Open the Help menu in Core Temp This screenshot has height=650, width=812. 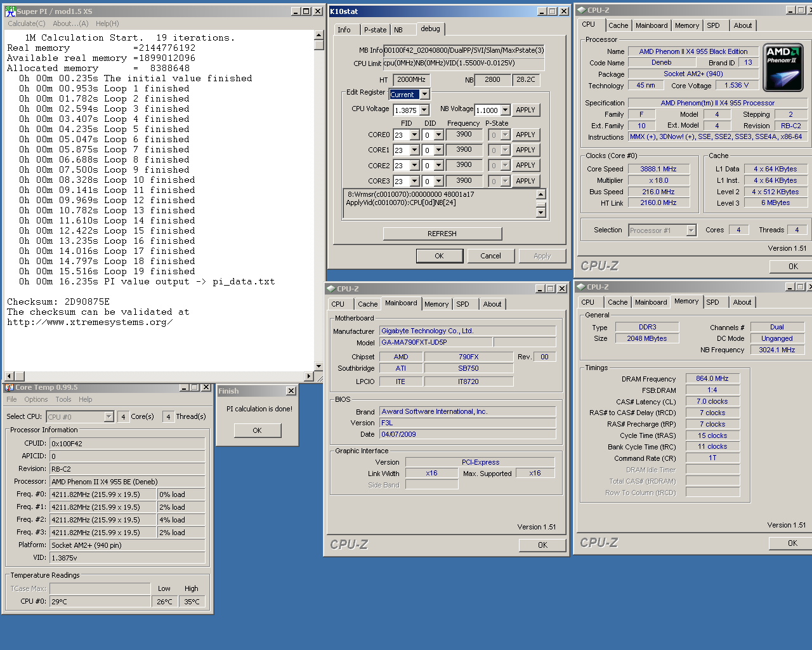86,399
